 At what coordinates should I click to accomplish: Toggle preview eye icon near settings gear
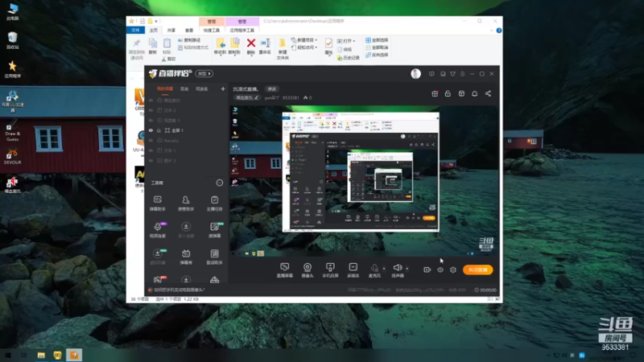[440, 269]
